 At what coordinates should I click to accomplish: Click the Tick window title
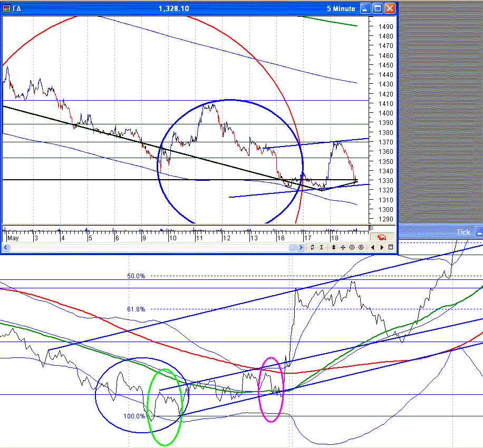pyautogui.click(x=463, y=232)
